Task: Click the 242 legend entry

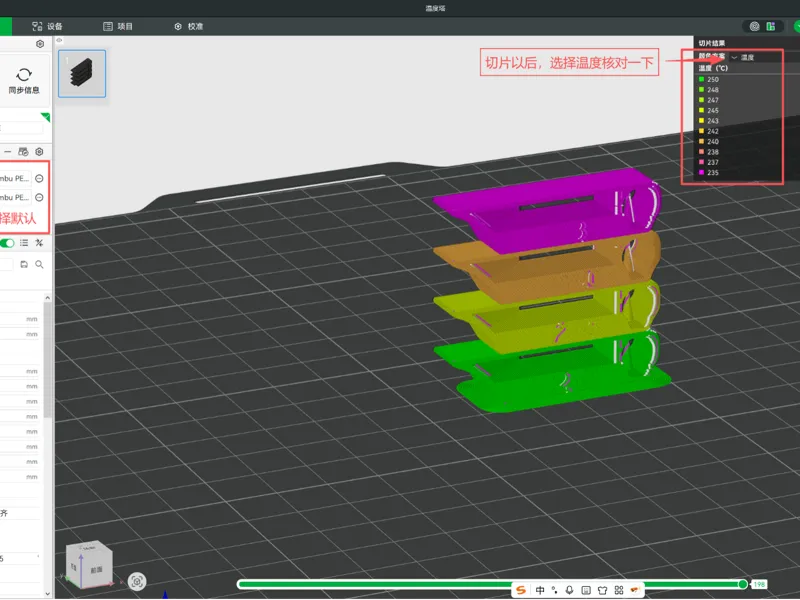Action: 709,131
